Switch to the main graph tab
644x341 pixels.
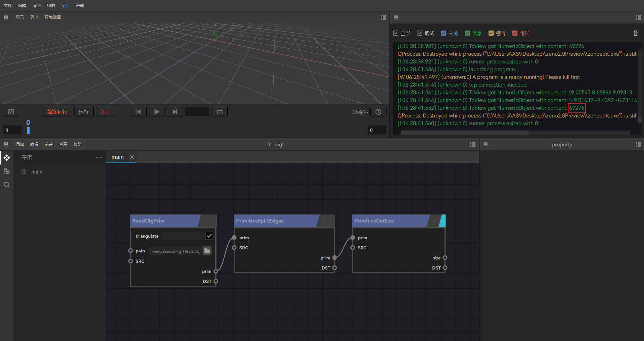tap(118, 157)
